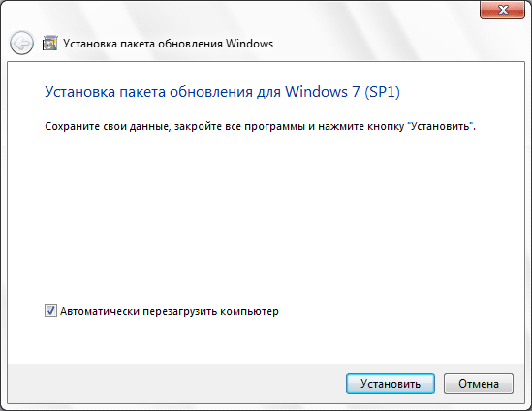Click the blue heading "Установка пакета обновления для Windows 7 (SP1)"
The height and width of the screenshot is (411, 532).
[222, 92]
